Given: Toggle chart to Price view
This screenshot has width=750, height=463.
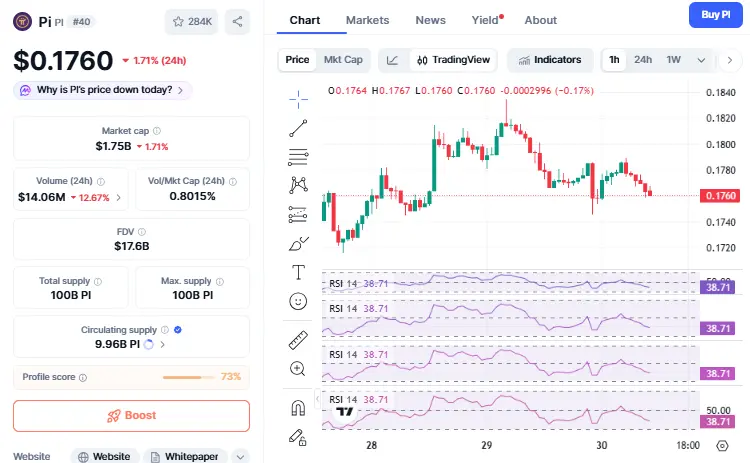Looking at the screenshot, I should pyautogui.click(x=297, y=60).
